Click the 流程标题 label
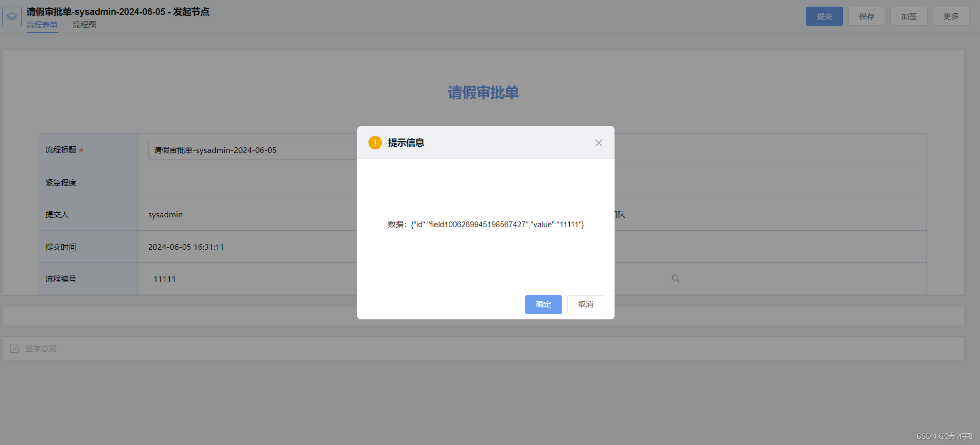 tap(61, 150)
